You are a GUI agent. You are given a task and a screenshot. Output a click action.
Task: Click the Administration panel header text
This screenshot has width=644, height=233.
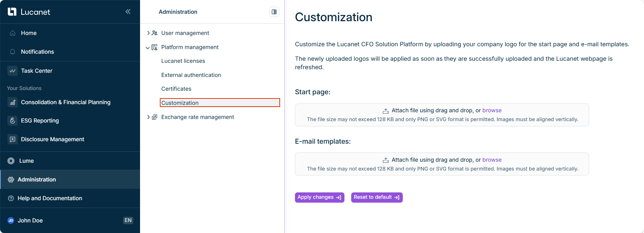pyautogui.click(x=178, y=12)
